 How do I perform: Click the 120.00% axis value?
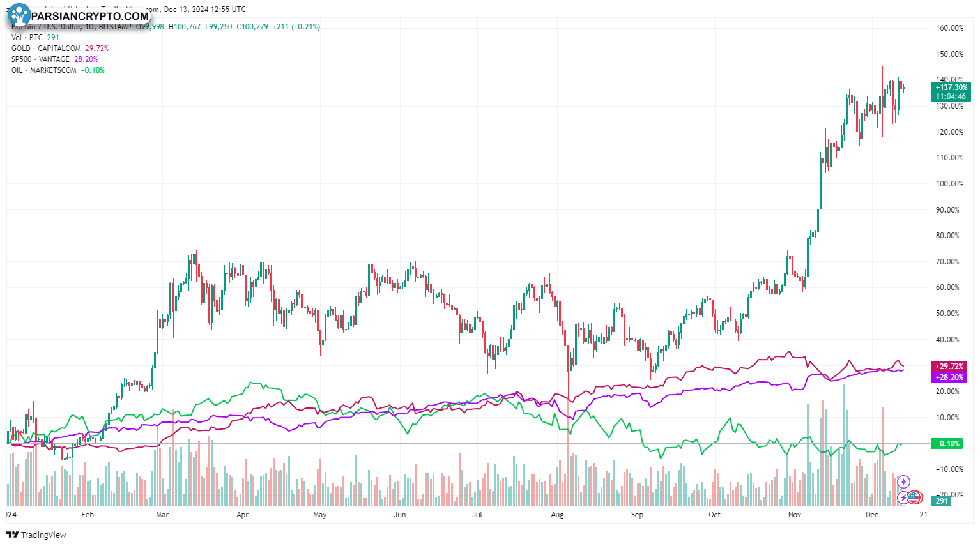coord(949,132)
